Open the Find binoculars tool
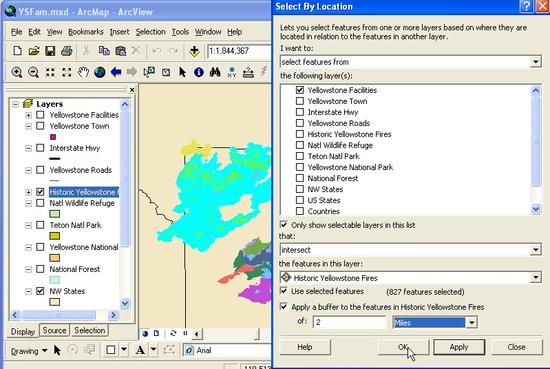Viewport: 550px width, 369px height. tap(215, 72)
